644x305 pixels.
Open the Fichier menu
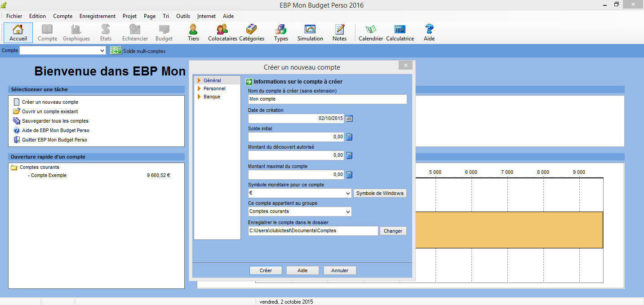pos(14,16)
